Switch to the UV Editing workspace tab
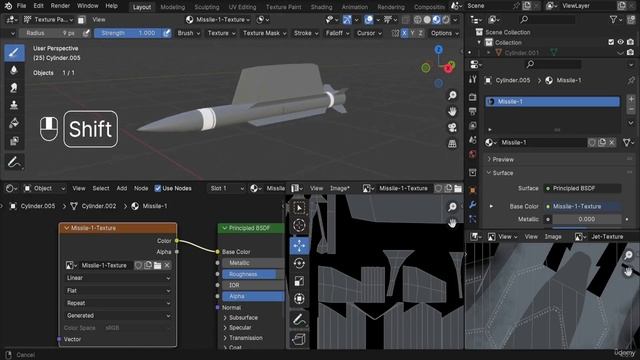Screen dimensions: 640x360 (242, 7)
